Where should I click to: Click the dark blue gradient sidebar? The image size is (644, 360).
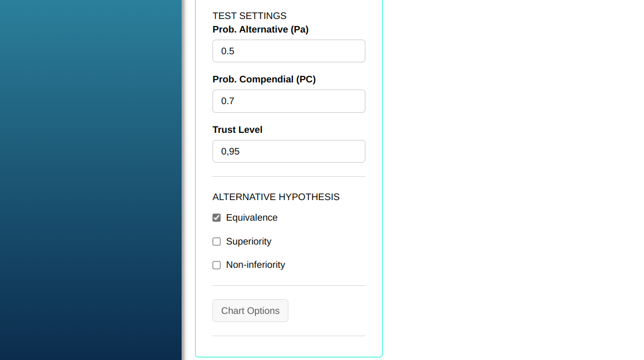[91, 180]
